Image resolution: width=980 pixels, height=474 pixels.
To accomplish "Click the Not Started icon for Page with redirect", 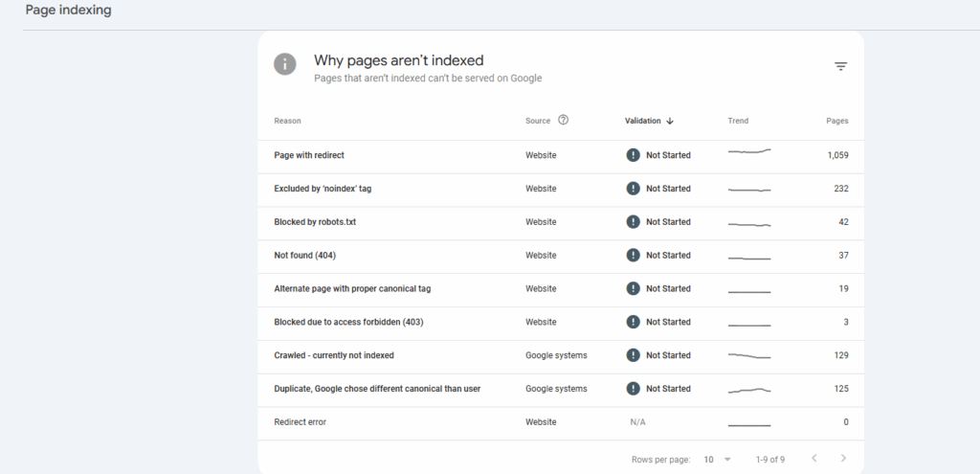I will (633, 155).
